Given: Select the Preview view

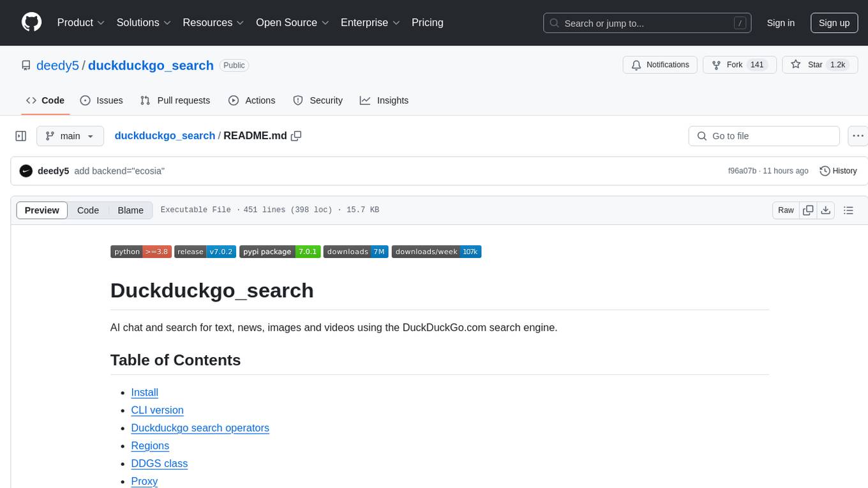Looking at the screenshot, I should (42, 210).
